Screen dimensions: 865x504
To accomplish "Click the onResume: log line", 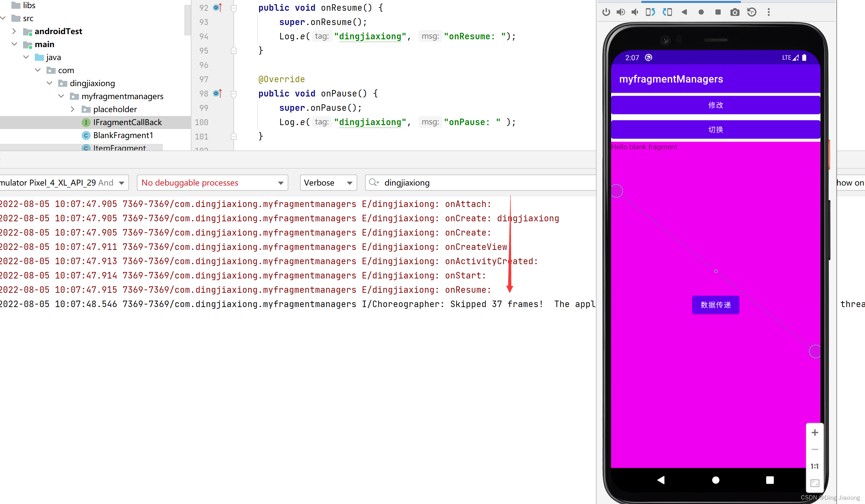I will [x=246, y=290].
